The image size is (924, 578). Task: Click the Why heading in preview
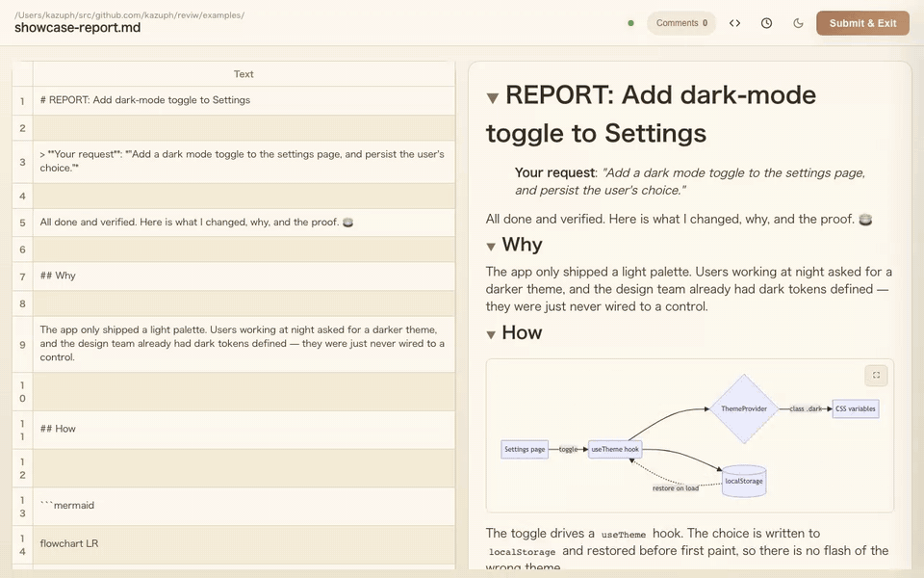point(522,244)
